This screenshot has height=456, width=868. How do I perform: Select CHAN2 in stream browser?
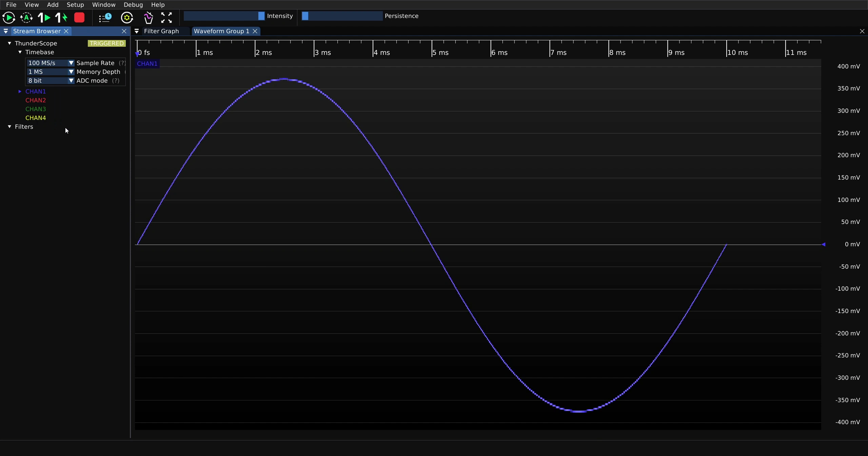36,100
